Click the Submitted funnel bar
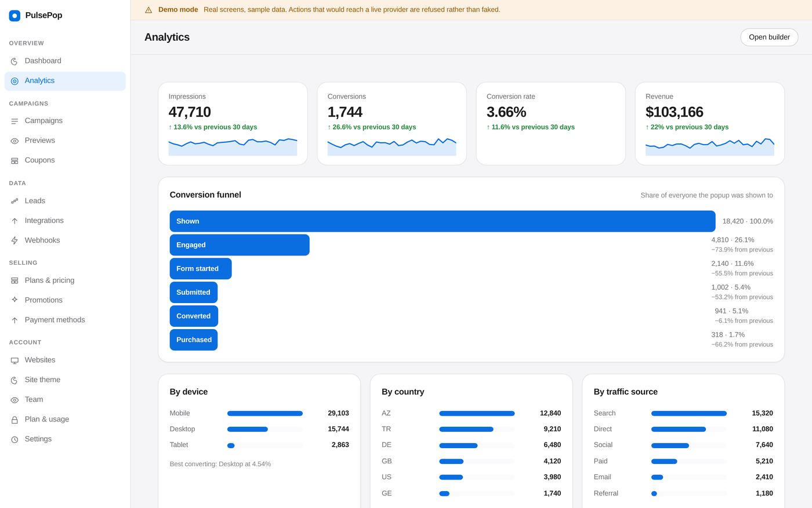The height and width of the screenshot is (508, 812). pyautogui.click(x=194, y=293)
